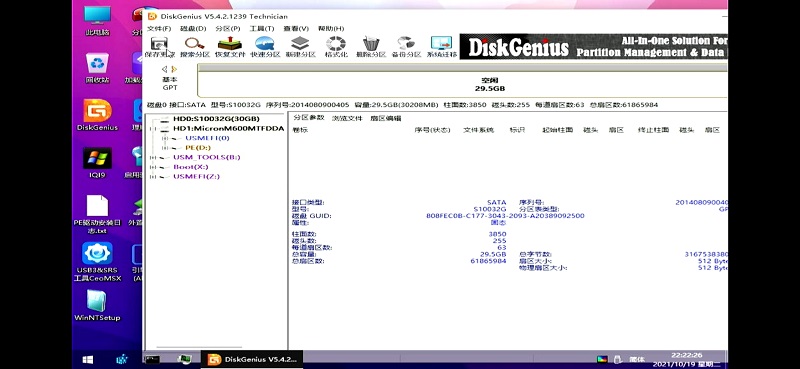This screenshot has height=369, width=800.
Task: Switch to the 分区参数 tab
Action: pos(308,118)
